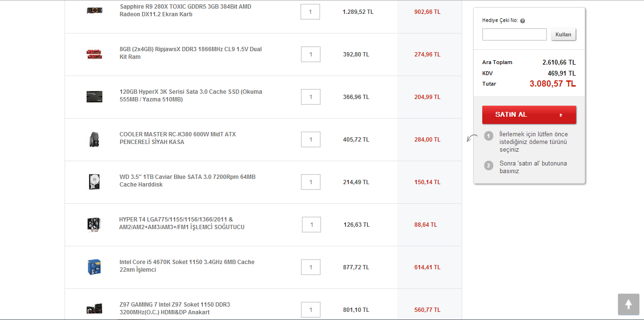The image size is (644, 320).
Task: Click quantity box for Sapphire R9 280X
Action: pos(311,11)
